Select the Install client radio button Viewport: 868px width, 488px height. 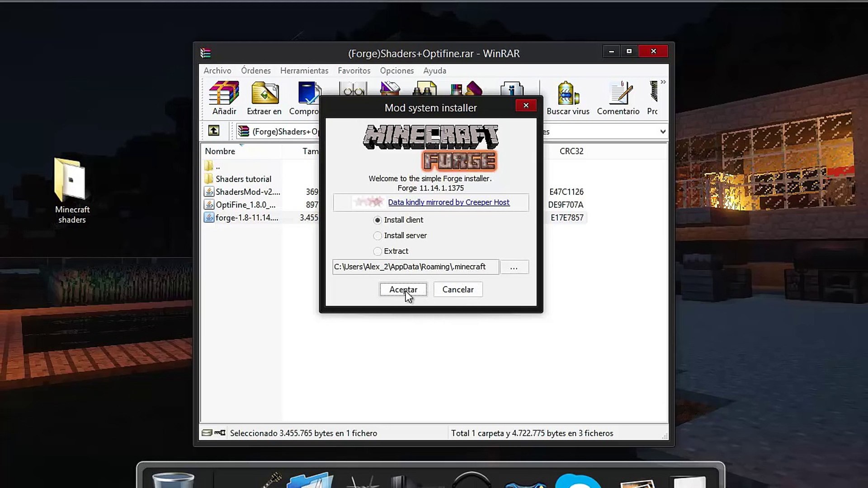pyautogui.click(x=377, y=220)
